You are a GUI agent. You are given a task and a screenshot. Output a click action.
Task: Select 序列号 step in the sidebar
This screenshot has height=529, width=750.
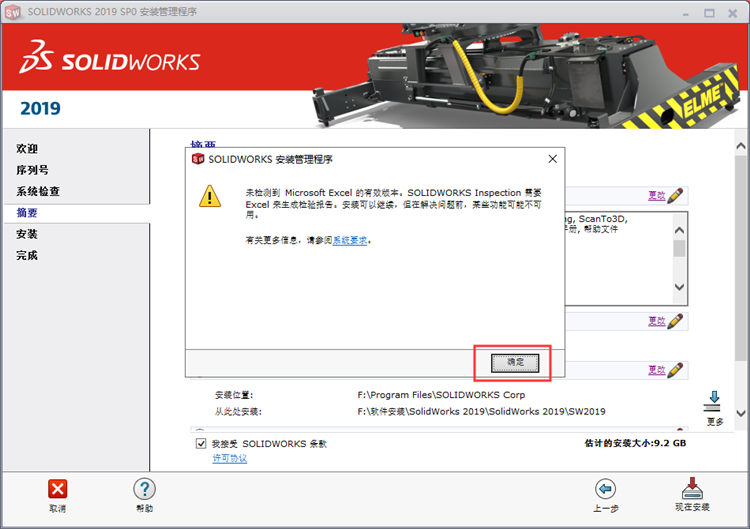click(32, 170)
